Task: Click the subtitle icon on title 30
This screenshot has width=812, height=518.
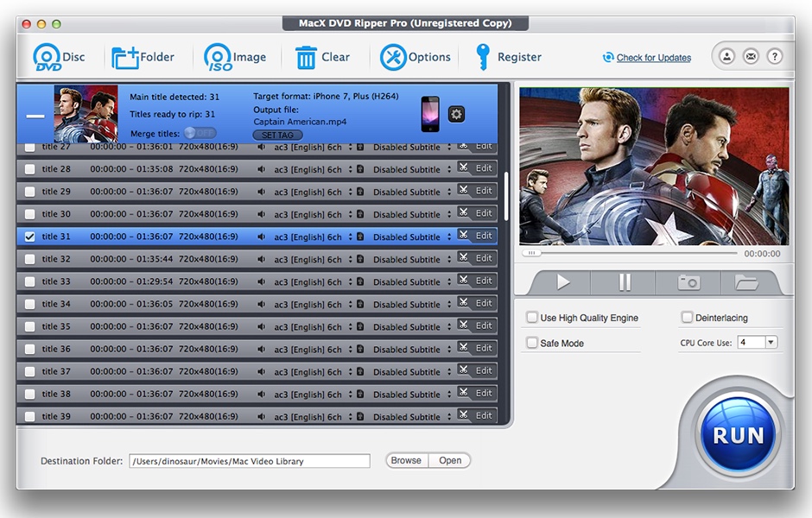Action: coord(360,214)
